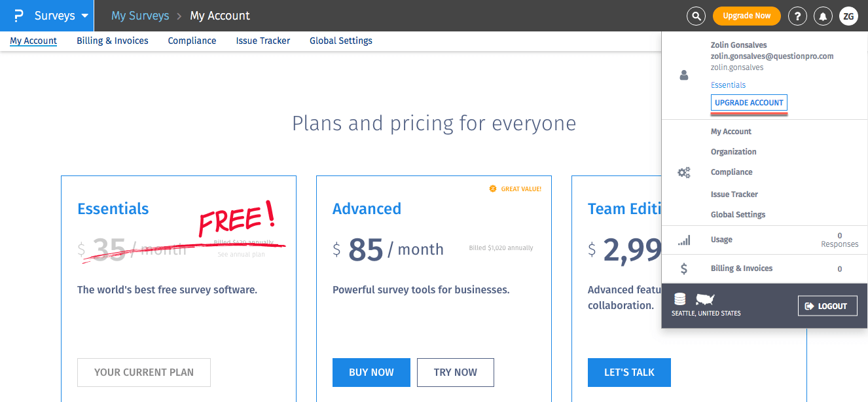Select Global Settings in top navigation

(340, 41)
